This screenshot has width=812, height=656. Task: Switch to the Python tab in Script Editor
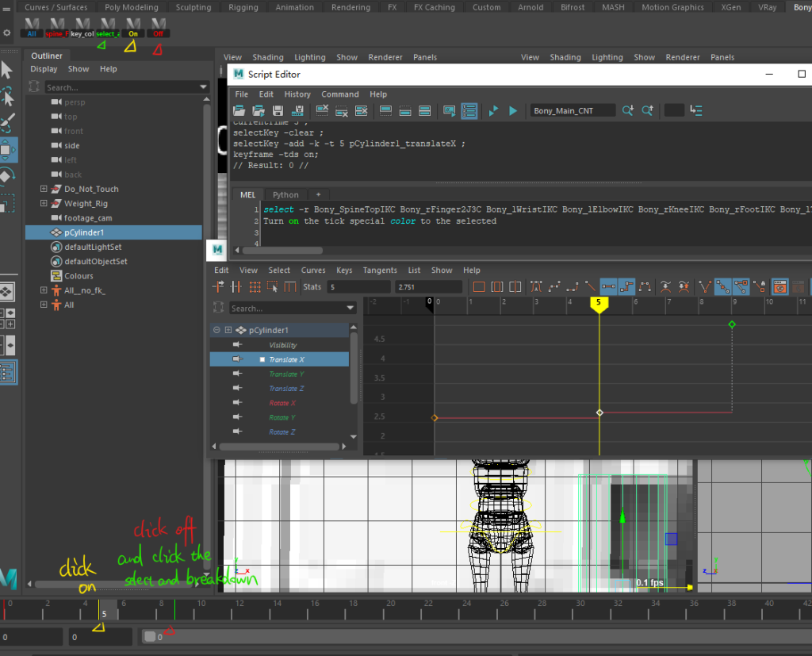[285, 195]
